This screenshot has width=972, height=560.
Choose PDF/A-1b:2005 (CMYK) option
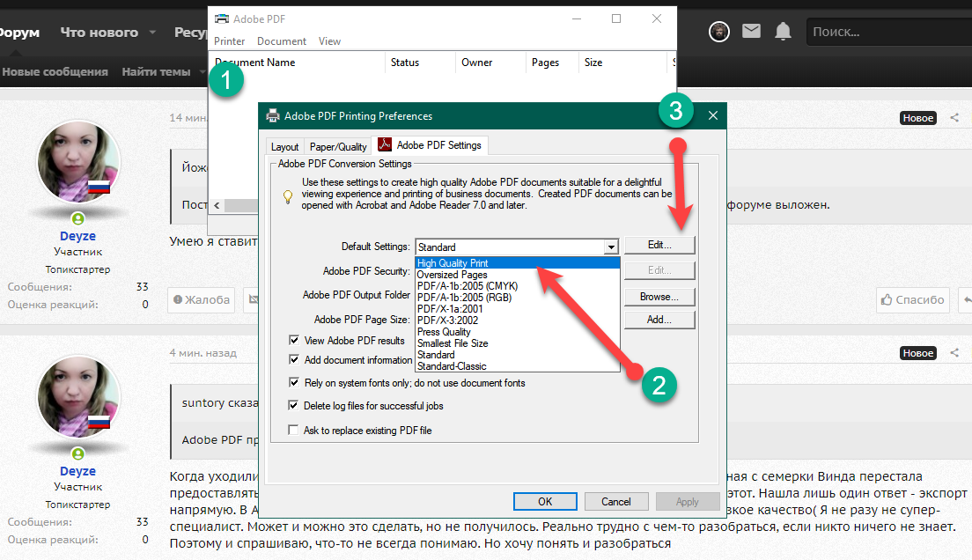[518, 286]
